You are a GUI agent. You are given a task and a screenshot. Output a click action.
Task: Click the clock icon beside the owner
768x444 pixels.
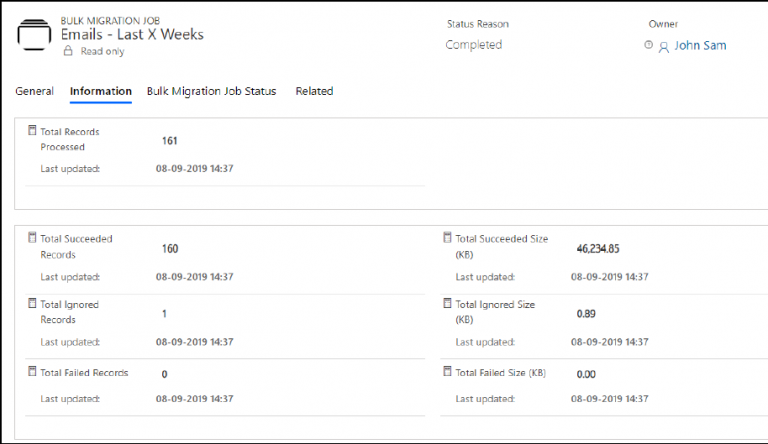pyautogui.click(x=649, y=45)
